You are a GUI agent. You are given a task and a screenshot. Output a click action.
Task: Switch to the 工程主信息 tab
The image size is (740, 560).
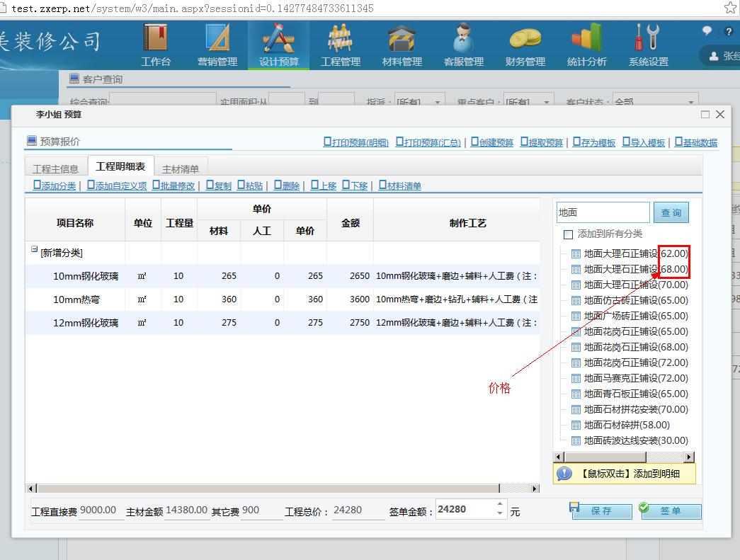tap(56, 168)
